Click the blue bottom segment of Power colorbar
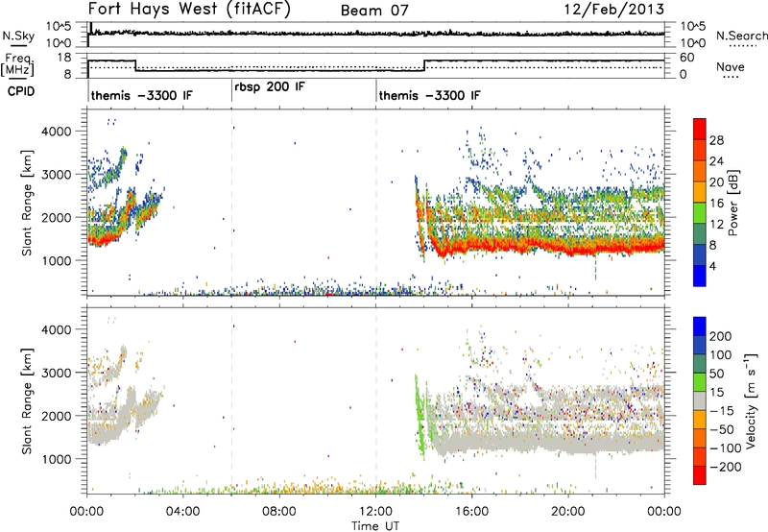The height and width of the screenshot is (532, 768). pyautogui.click(x=700, y=276)
